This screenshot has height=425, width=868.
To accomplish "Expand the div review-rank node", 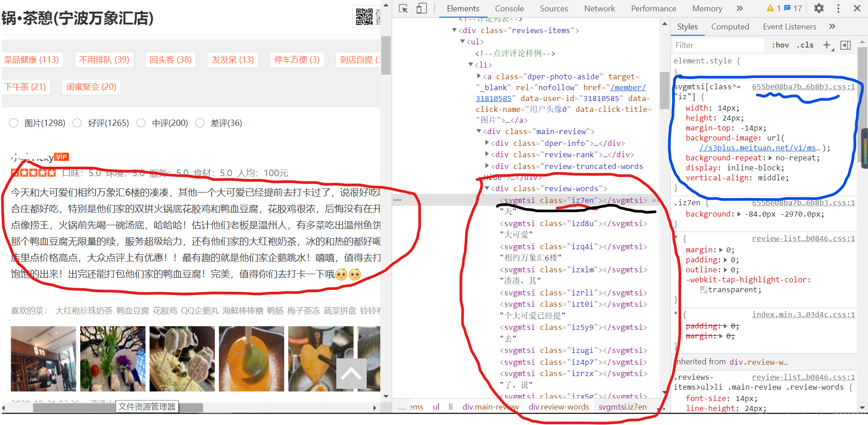I will (x=487, y=154).
